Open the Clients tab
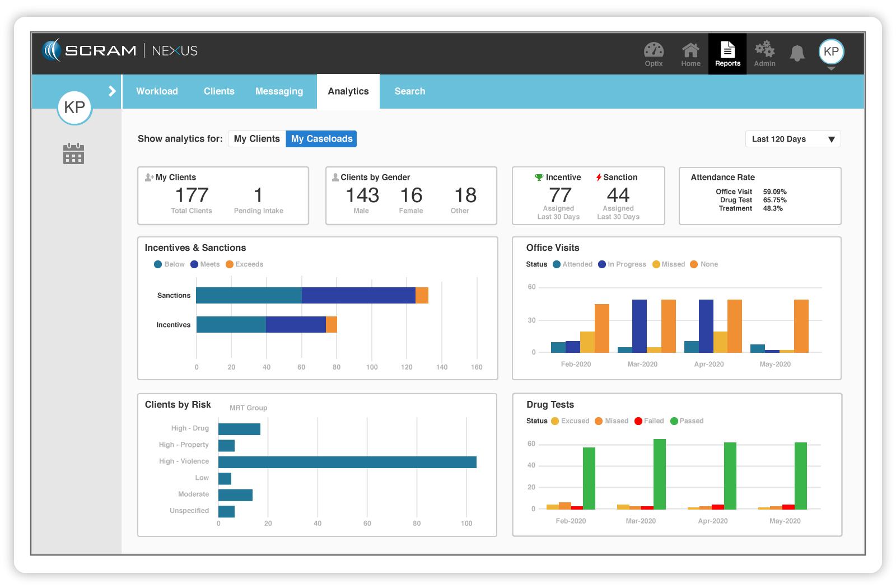Image resolution: width=896 pixels, height=588 pixels. (219, 91)
